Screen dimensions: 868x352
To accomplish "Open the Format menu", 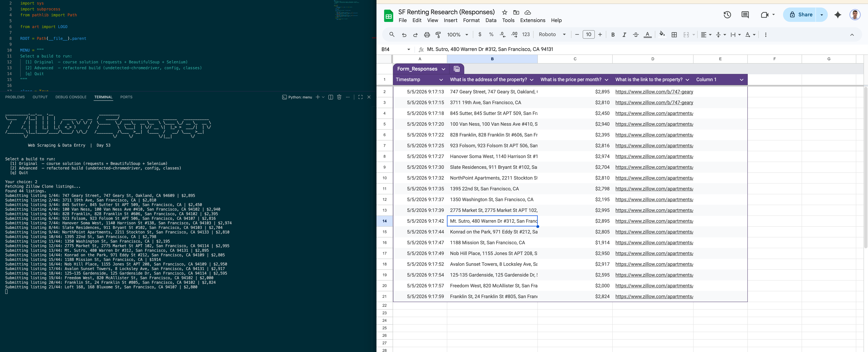I will tap(471, 21).
